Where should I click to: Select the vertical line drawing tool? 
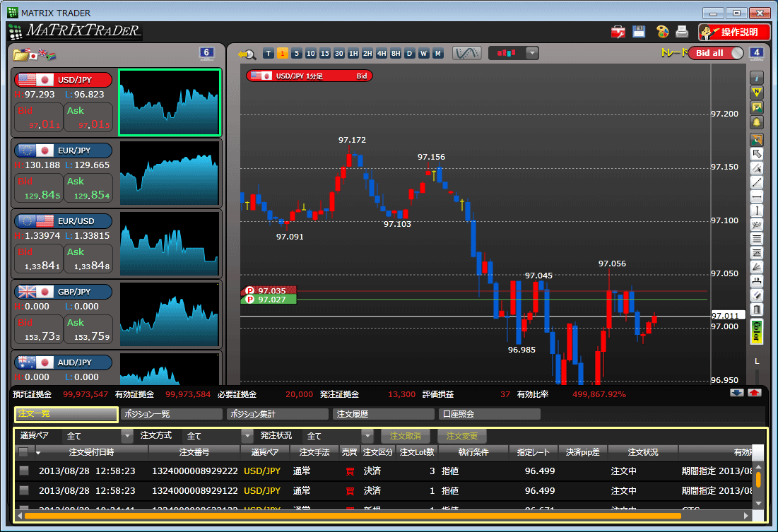[756, 211]
